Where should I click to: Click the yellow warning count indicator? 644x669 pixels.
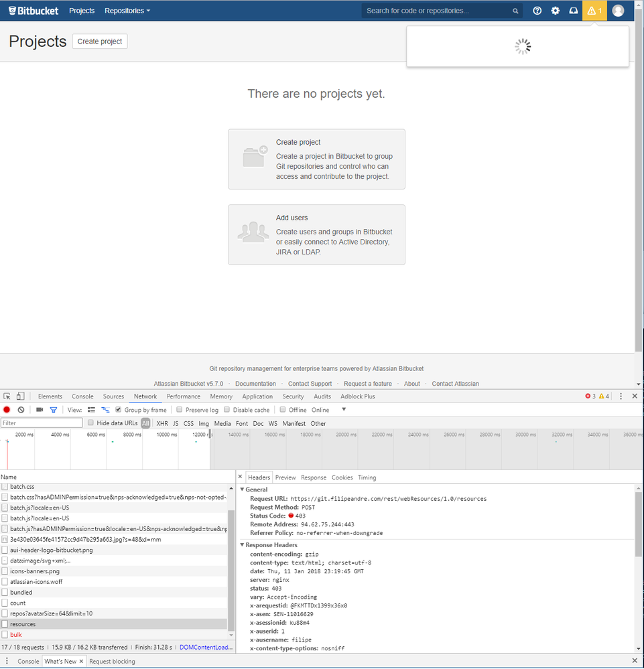[604, 396]
